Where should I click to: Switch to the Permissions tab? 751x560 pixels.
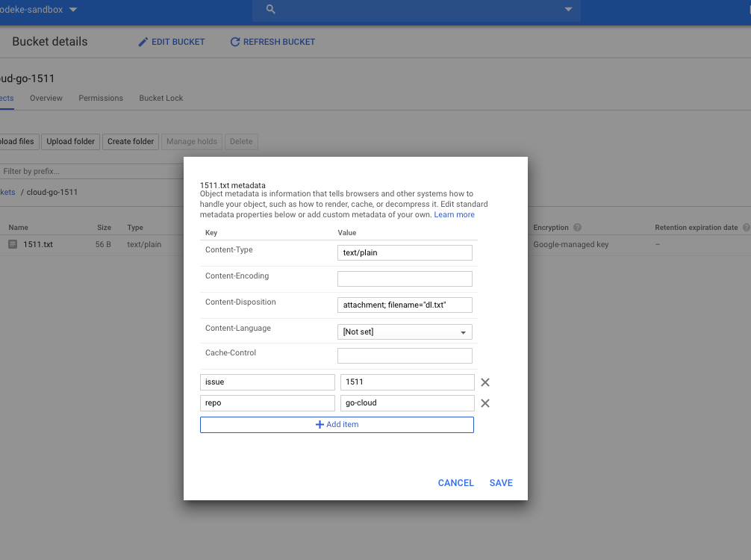[x=101, y=99]
